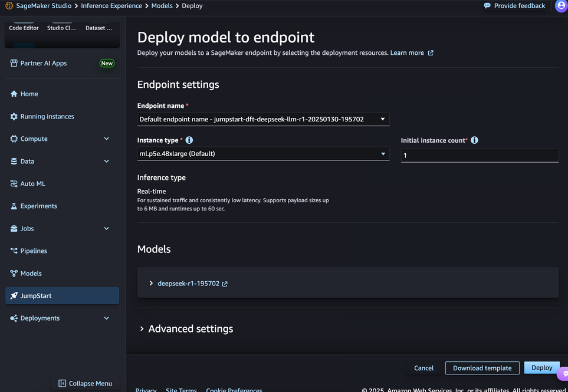Open the purple chat bubble widget
The width and height of the screenshot is (568, 392).
point(563,374)
